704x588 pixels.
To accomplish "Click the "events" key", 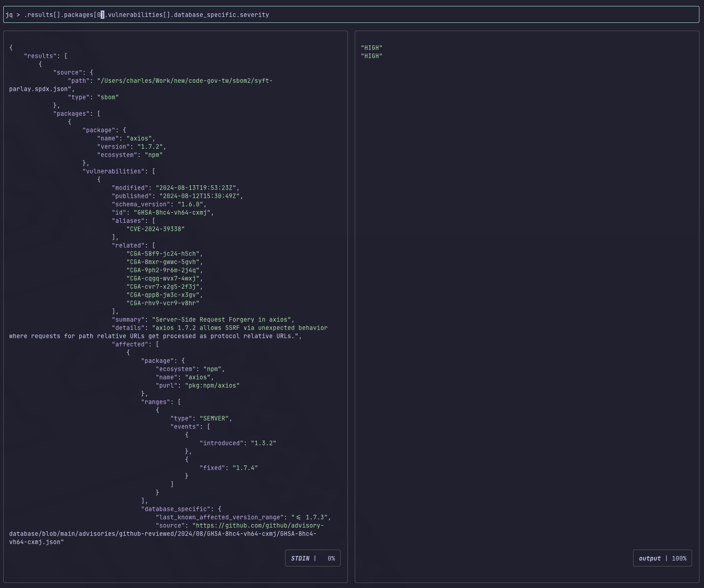I will coord(185,426).
